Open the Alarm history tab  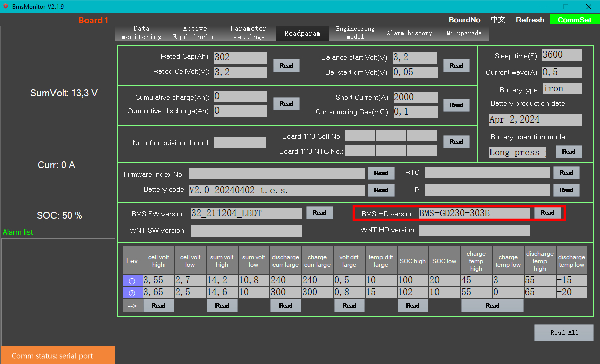click(x=409, y=33)
